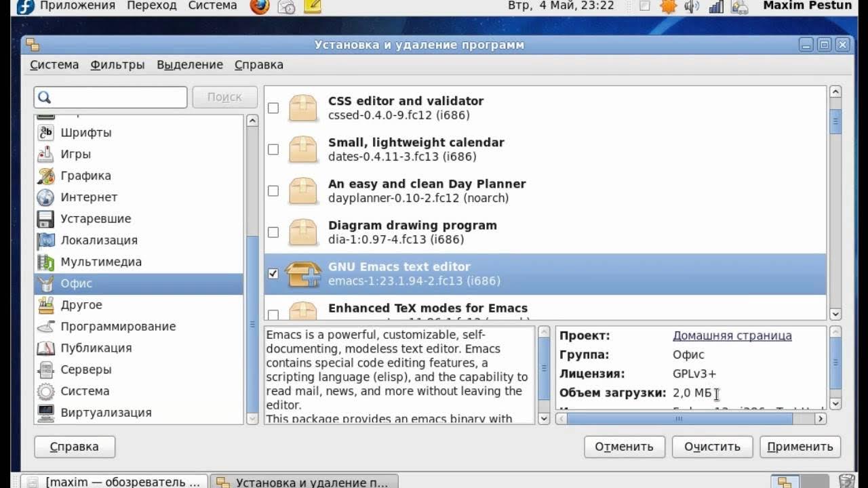Click the orange sun update icon in tray
The height and width of the screenshot is (488, 868).
tap(669, 7)
